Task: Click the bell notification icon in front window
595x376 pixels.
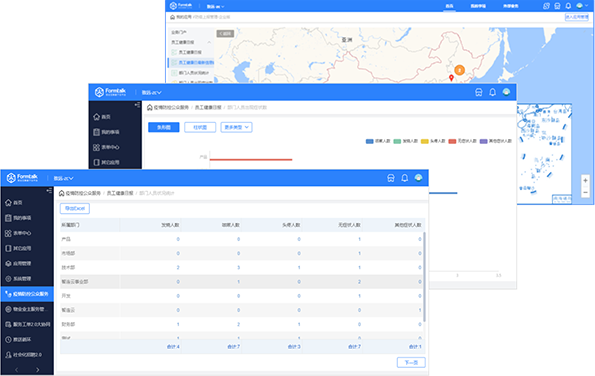Action: click(405, 178)
